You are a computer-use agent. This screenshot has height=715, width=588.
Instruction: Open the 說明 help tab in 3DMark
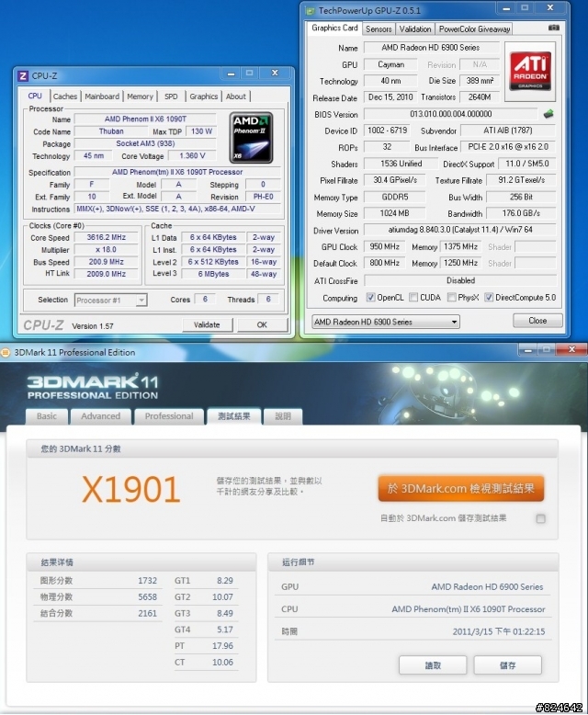(x=283, y=416)
